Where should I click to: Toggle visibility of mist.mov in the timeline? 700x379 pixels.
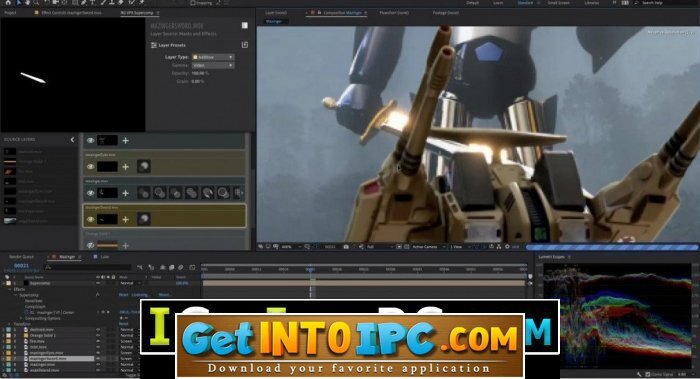tap(98, 347)
